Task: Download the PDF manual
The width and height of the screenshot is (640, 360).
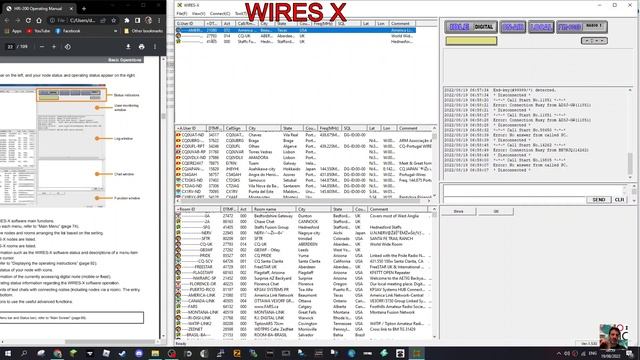Action: (x=128, y=47)
